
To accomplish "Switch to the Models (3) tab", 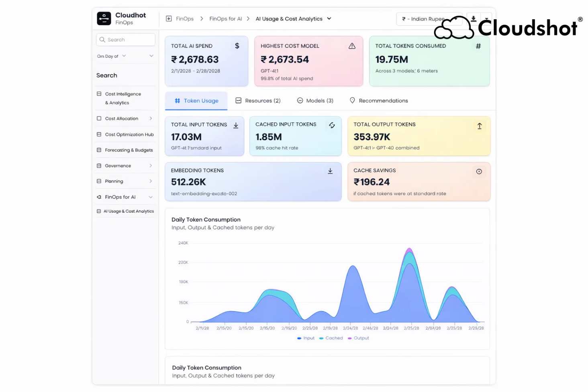I will click(316, 100).
